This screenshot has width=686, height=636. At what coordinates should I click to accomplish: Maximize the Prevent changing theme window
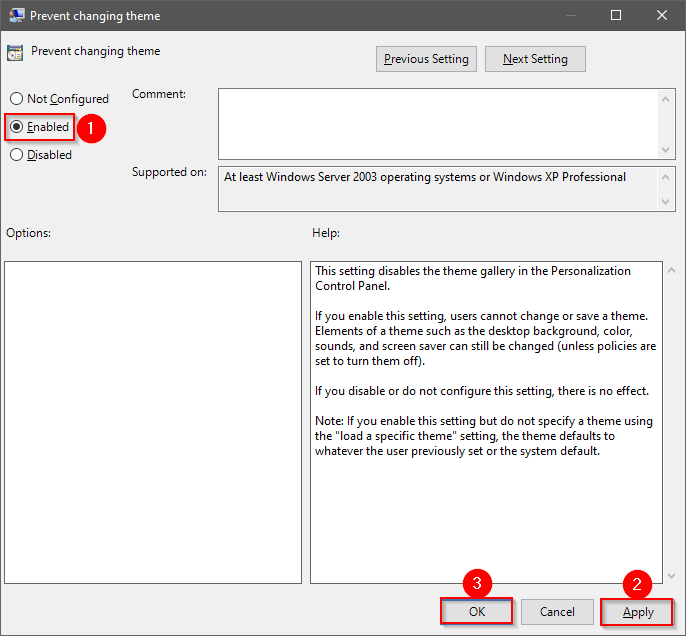(616, 16)
